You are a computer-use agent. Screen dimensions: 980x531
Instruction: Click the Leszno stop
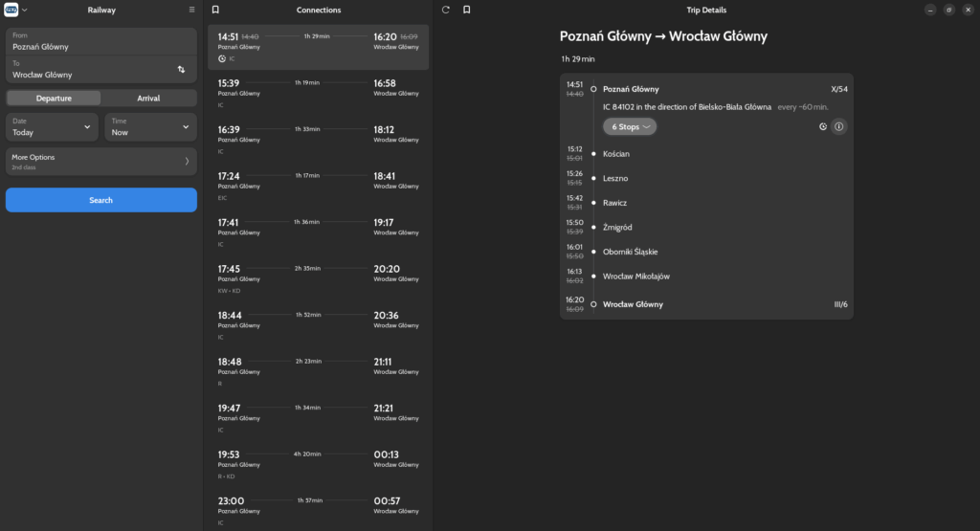click(x=615, y=178)
